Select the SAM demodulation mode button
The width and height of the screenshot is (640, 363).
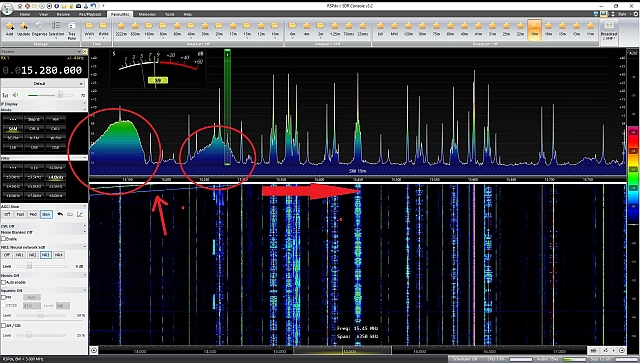(x=13, y=129)
